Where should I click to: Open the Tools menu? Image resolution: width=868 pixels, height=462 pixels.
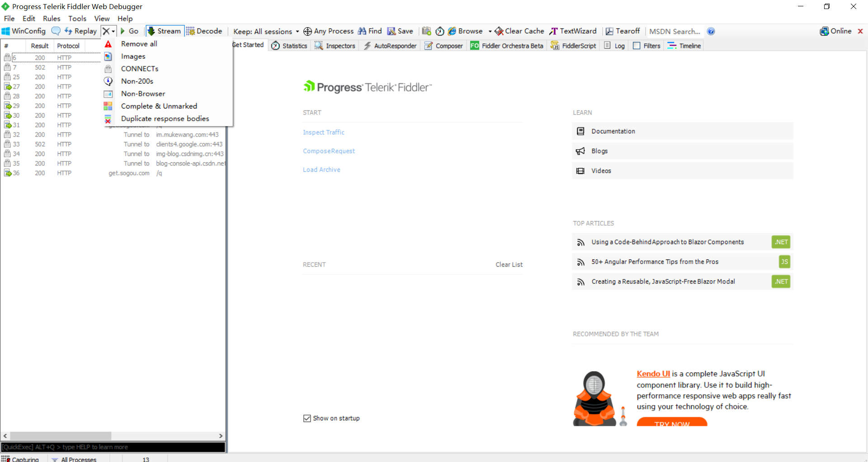[x=77, y=19]
